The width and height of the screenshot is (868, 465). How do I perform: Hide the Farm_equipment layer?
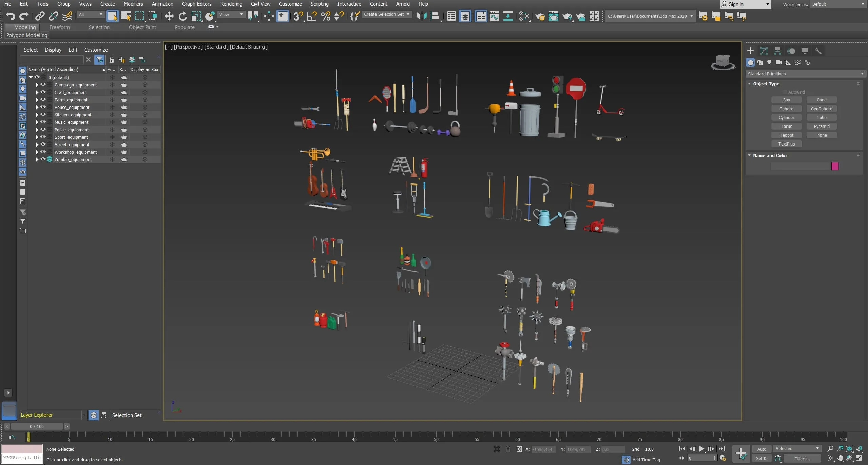coord(43,100)
